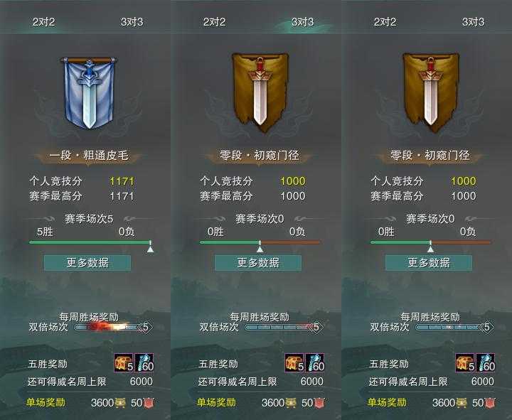The height and width of the screenshot is (420, 512).
Task: Click the blue crystal reward in right panel
Action: pos(486,362)
